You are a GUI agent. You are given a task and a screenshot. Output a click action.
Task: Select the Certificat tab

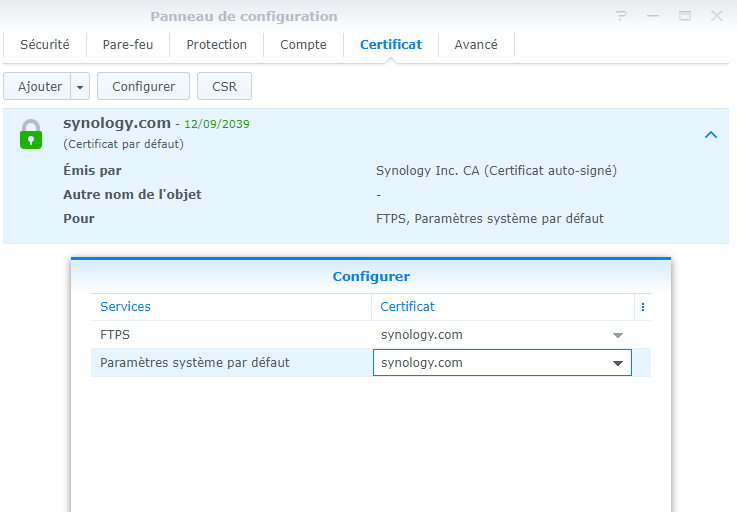pyautogui.click(x=391, y=45)
